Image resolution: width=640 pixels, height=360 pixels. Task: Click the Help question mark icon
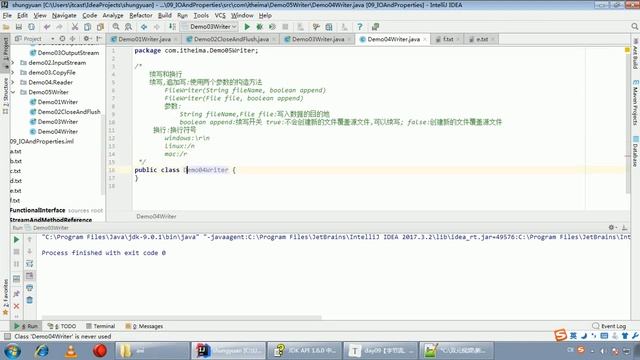tap(360, 27)
